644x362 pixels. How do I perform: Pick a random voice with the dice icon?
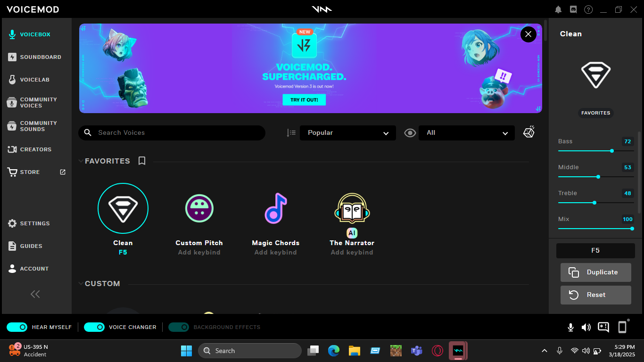529,132
